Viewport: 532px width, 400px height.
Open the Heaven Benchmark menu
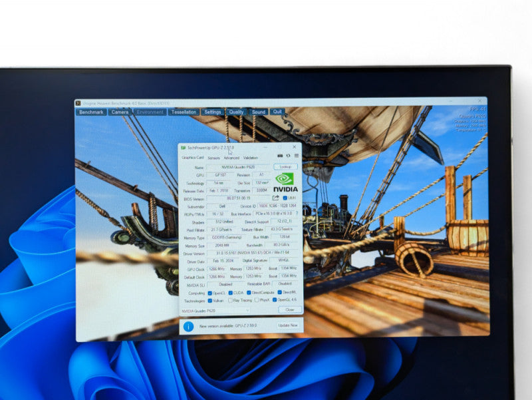pyautogui.click(x=91, y=112)
